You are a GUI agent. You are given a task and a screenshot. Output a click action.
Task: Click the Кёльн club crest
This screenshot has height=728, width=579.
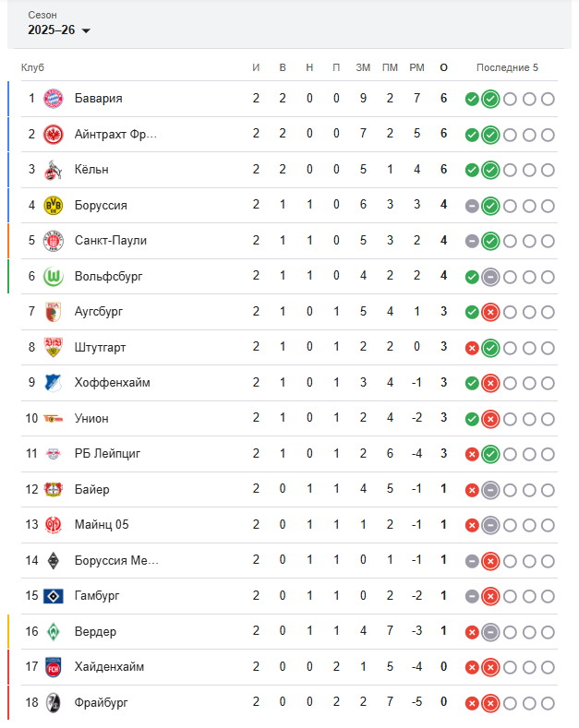[x=53, y=170]
